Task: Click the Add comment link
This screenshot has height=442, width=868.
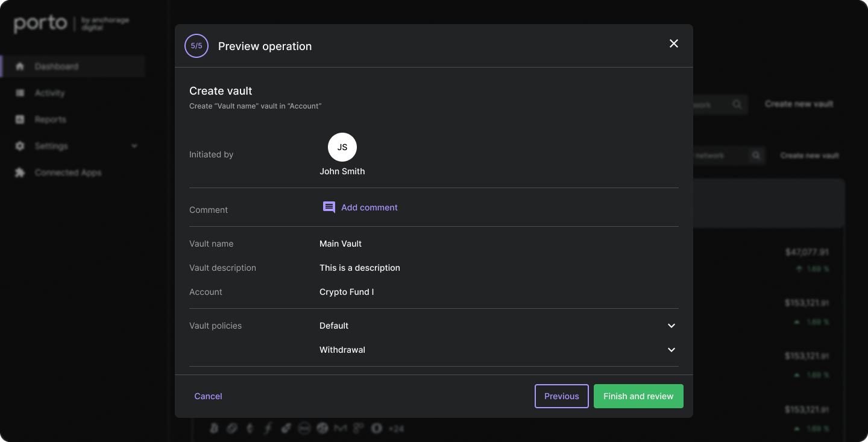Action: coord(360,207)
